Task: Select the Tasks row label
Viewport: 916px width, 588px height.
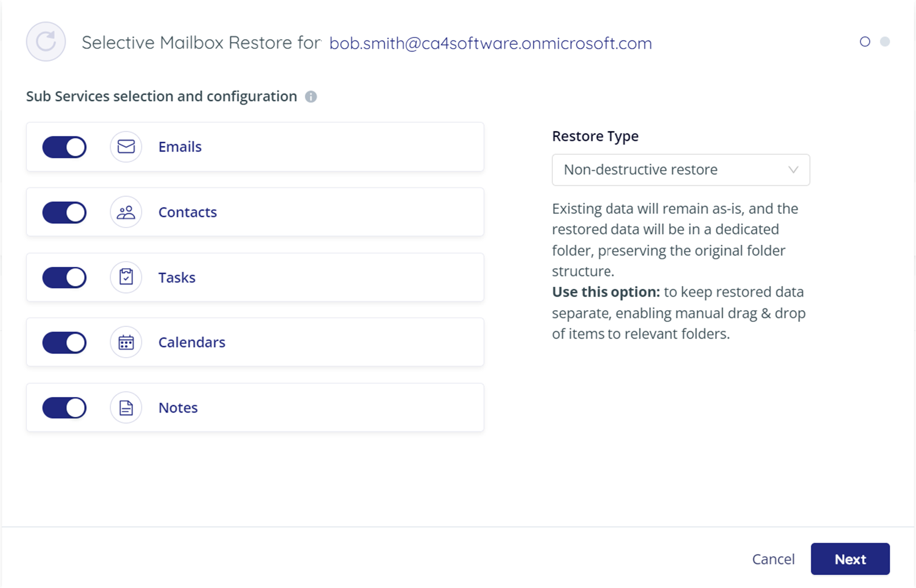Action: tap(177, 277)
